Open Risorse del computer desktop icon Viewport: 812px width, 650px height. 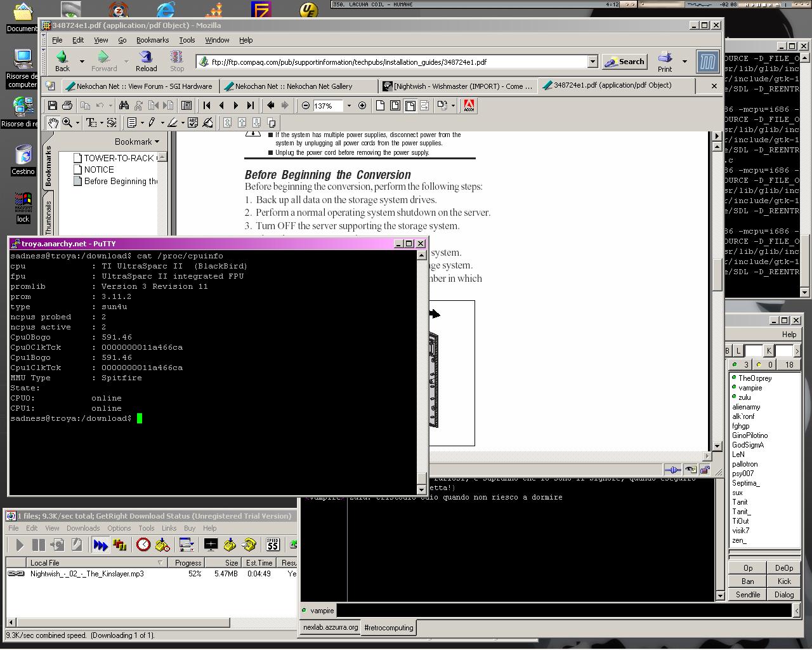[x=23, y=69]
